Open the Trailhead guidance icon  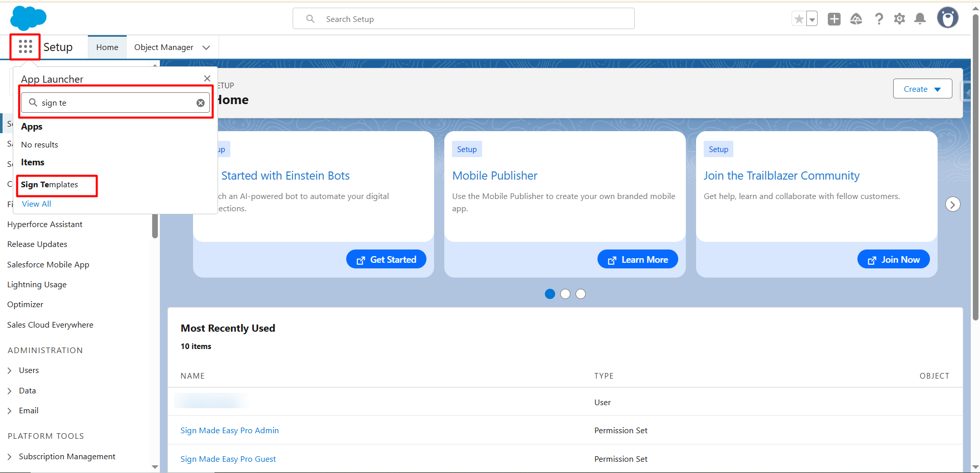pyautogui.click(x=856, y=19)
